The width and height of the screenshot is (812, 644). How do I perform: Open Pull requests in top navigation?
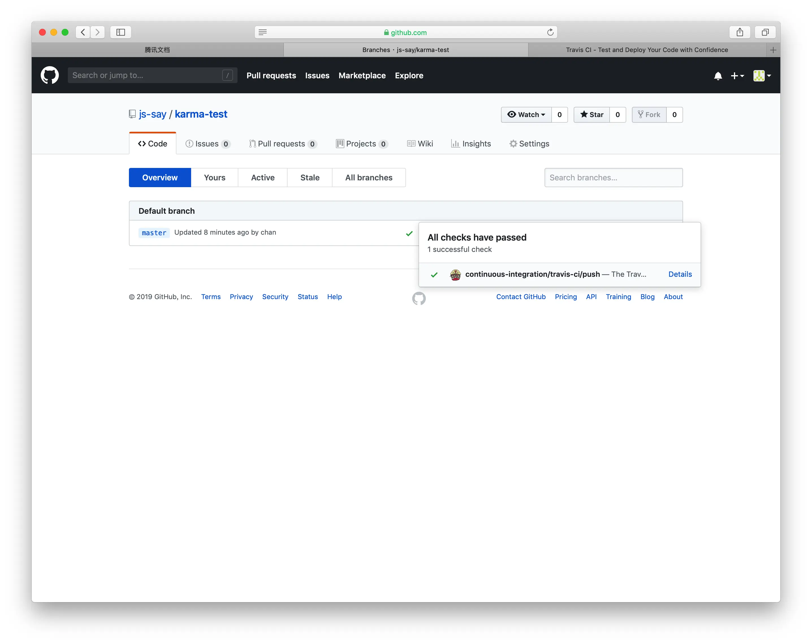coord(271,76)
